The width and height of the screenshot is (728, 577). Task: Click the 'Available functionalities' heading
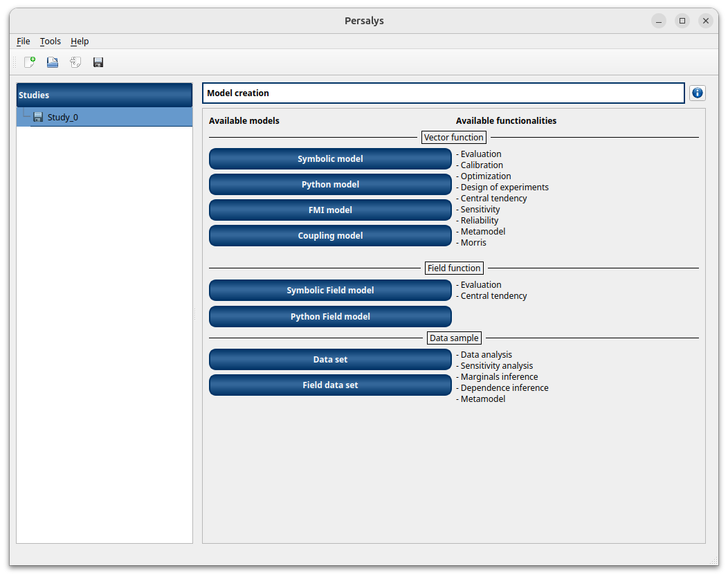(x=506, y=120)
